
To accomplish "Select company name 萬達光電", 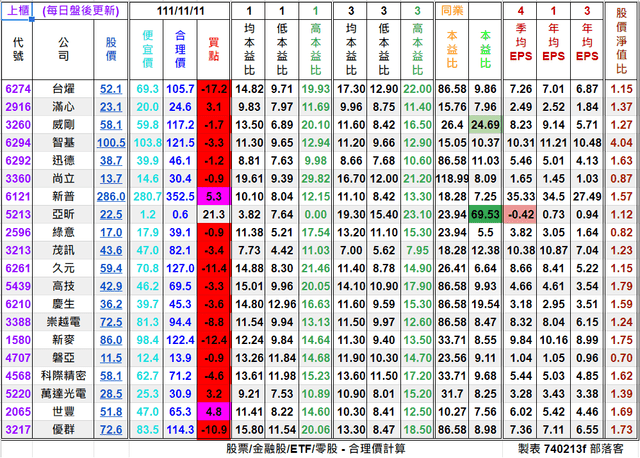I will pyautogui.click(x=63, y=394).
